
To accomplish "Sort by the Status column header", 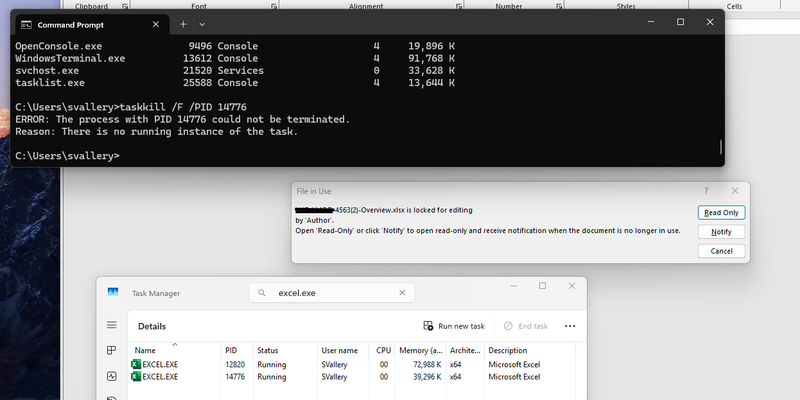I will 285,351.
